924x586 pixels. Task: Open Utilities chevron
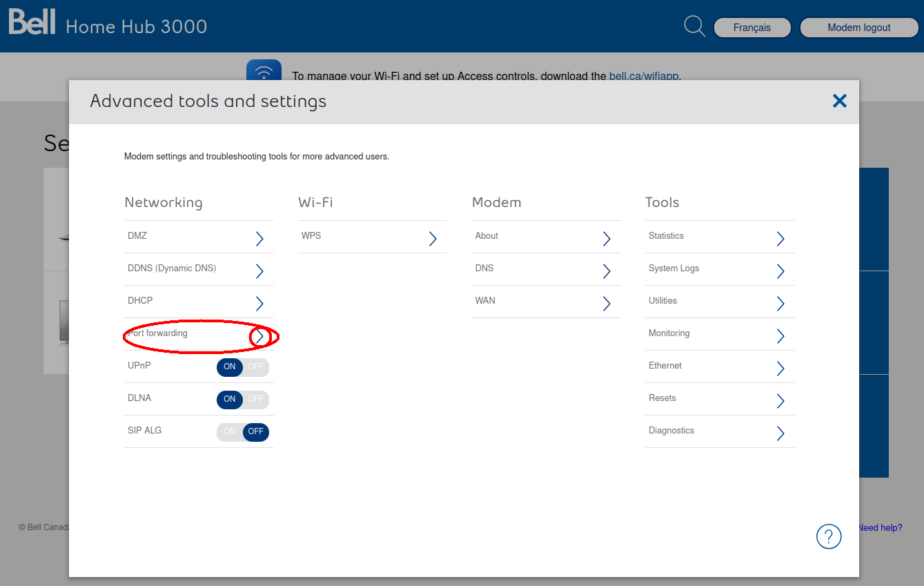(780, 304)
